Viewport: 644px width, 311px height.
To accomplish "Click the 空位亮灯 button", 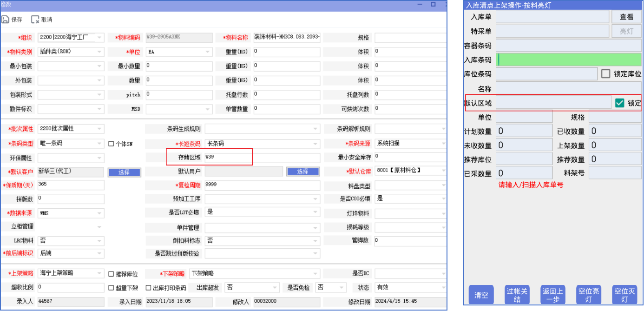I will (588, 295).
